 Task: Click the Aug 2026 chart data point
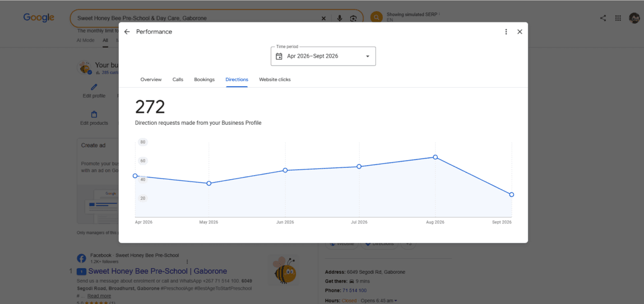coord(435,157)
